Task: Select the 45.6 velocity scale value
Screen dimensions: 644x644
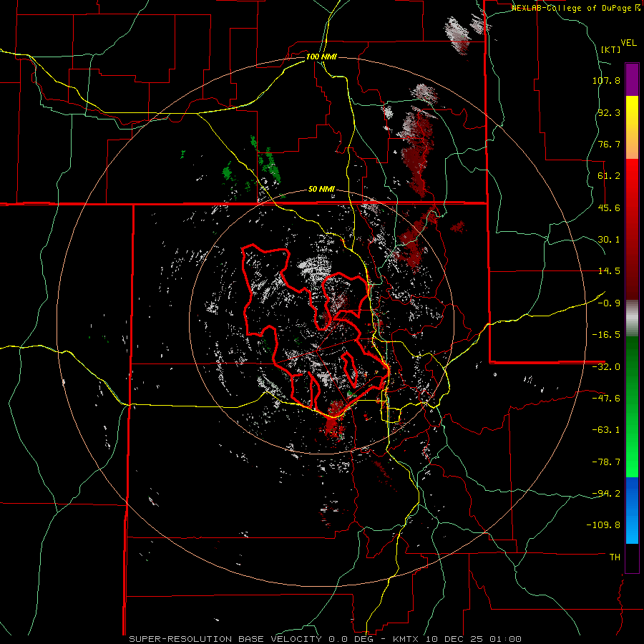Action: (x=609, y=208)
